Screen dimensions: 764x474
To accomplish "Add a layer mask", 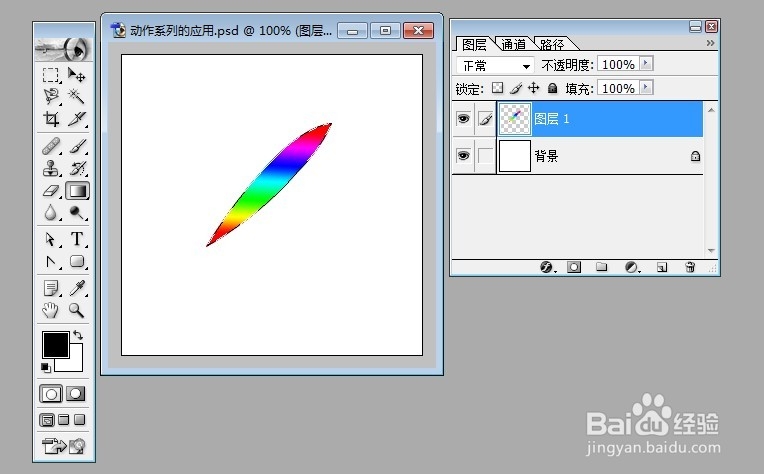I will 574,267.
